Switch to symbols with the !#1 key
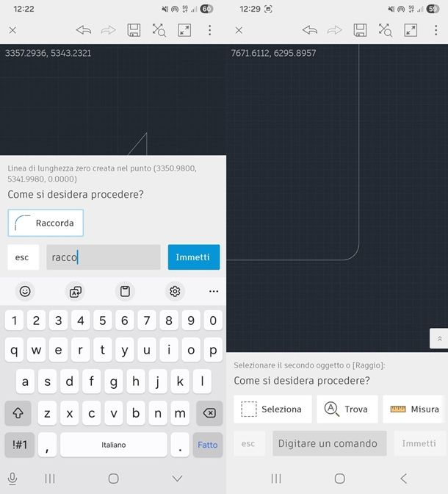Screen dimensions: 448x494 point(20,445)
